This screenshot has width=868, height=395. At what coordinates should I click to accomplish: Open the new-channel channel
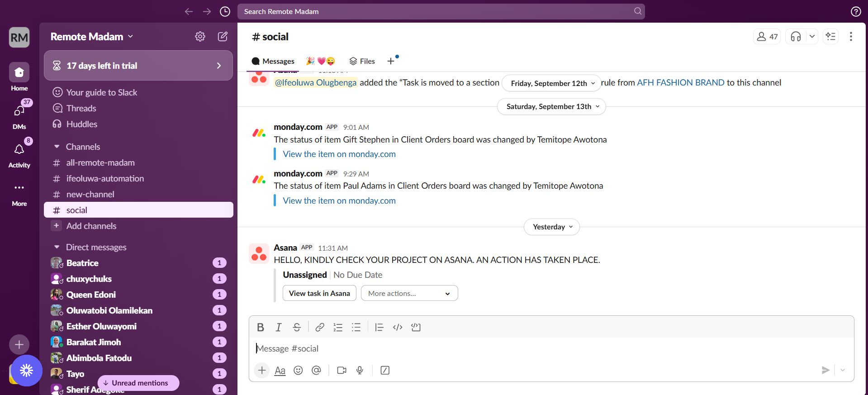138,194
